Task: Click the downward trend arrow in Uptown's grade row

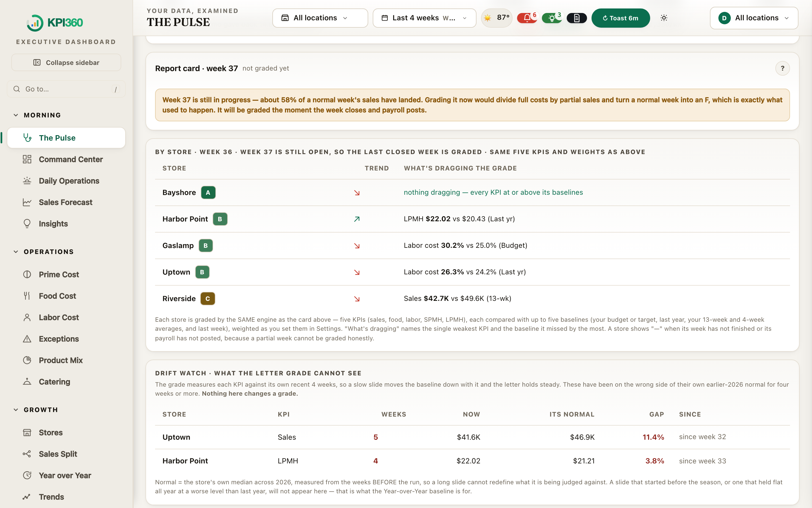Action: pyautogui.click(x=357, y=272)
